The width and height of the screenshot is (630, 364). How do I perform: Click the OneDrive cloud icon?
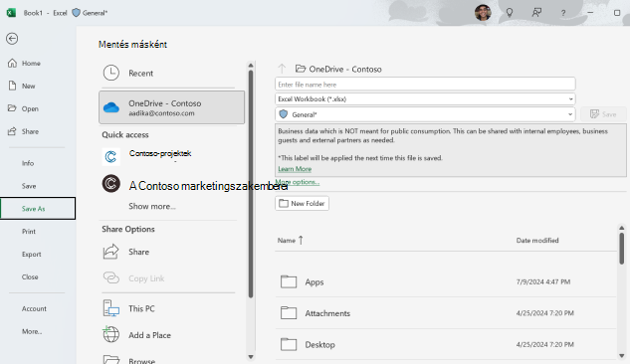coord(110,107)
